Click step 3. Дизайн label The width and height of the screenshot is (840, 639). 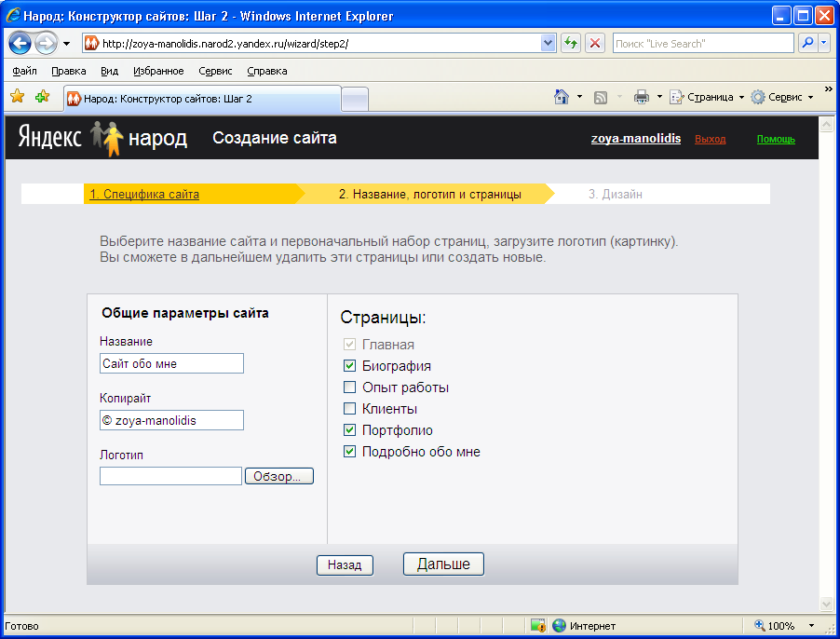(x=615, y=194)
